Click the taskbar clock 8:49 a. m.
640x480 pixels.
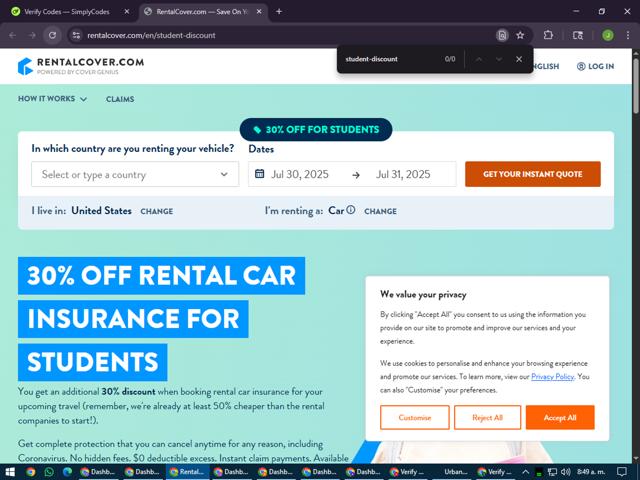click(x=591, y=472)
